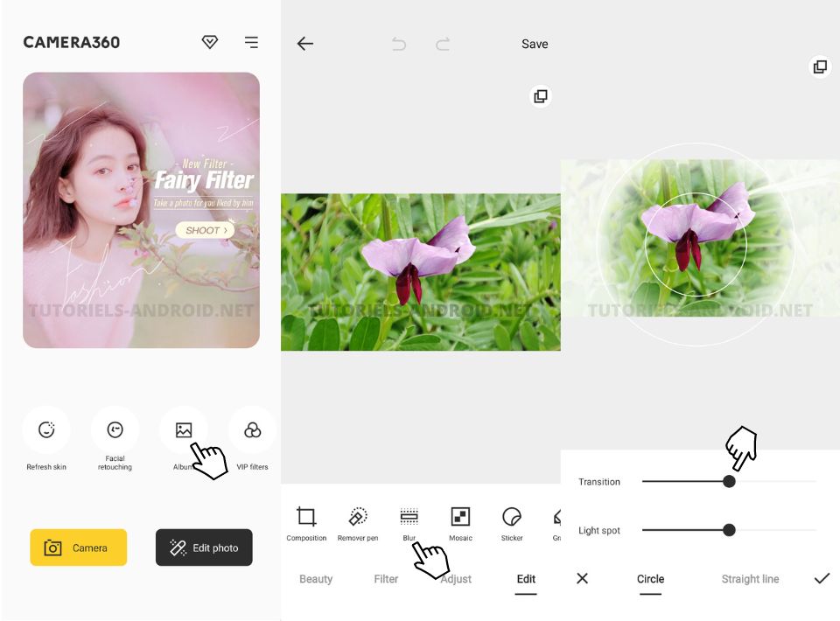
Task: Switch to the Filter tab
Action: (x=386, y=579)
